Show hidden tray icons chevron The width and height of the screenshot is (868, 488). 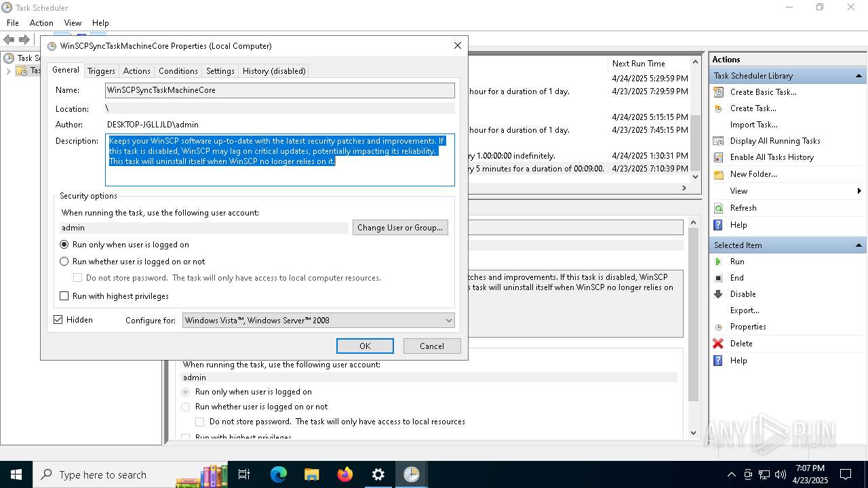coord(731,474)
